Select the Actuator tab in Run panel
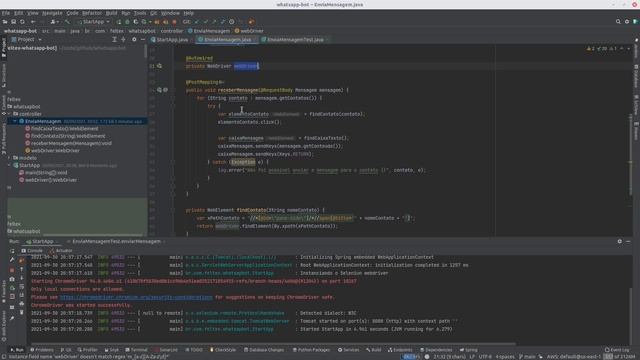The height and width of the screenshot is (360, 640). [x=61, y=251]
